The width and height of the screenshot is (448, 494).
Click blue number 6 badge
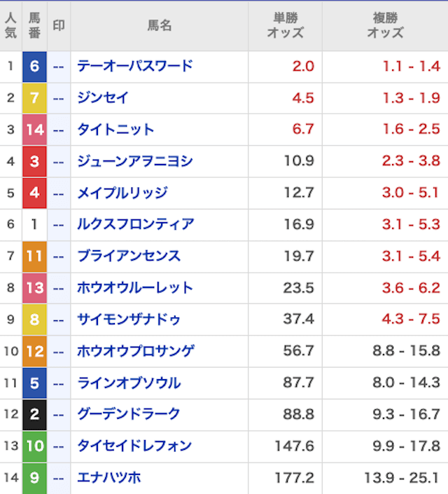34,67
